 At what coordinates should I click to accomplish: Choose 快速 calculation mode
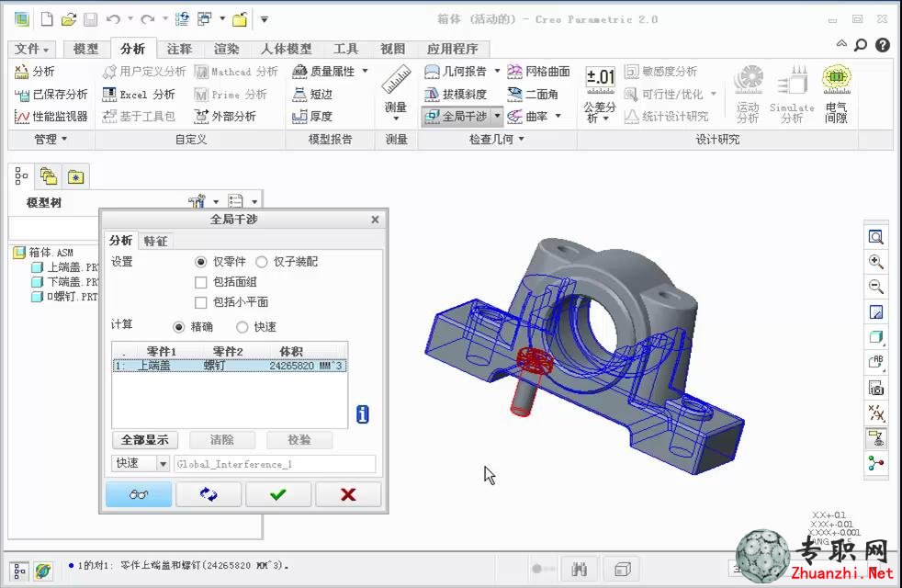pos(242,327)
